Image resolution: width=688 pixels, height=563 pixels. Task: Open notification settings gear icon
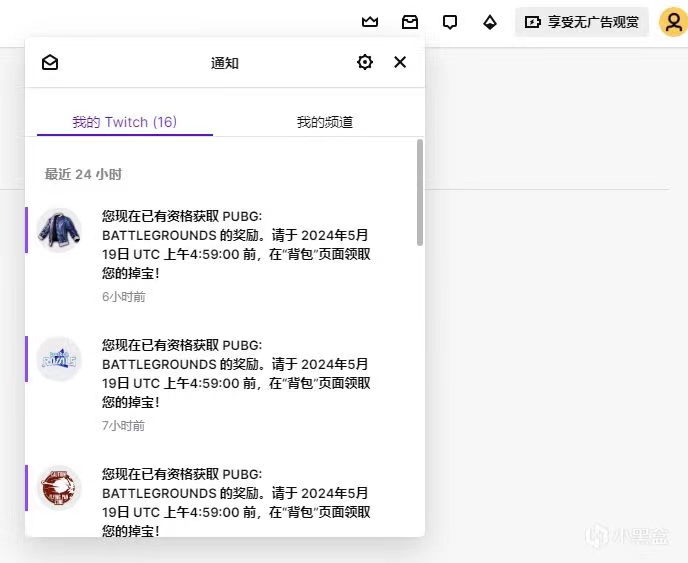(365, 63)
